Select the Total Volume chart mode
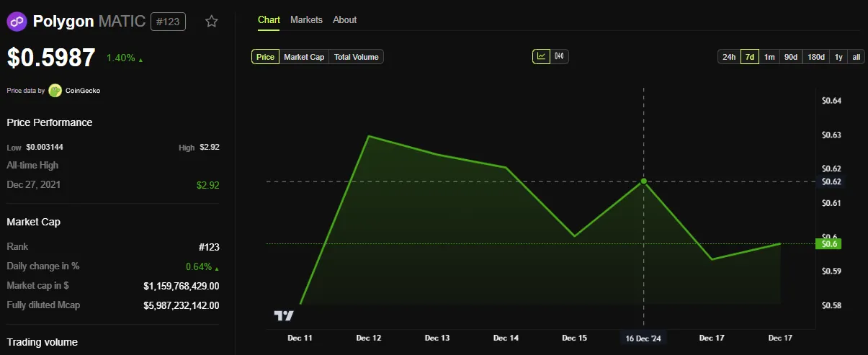Image resolution: width=868 pixels, height=355 pixels. pyautogui.click(x=356, y=57)
